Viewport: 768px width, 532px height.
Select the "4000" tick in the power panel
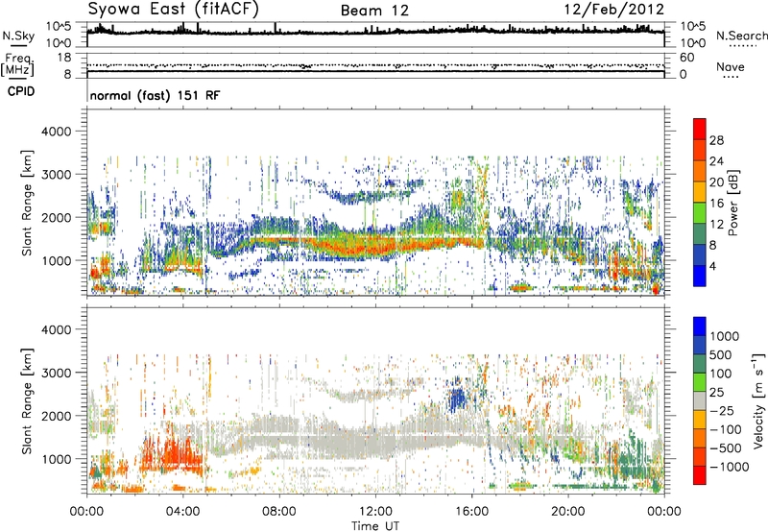57,132
